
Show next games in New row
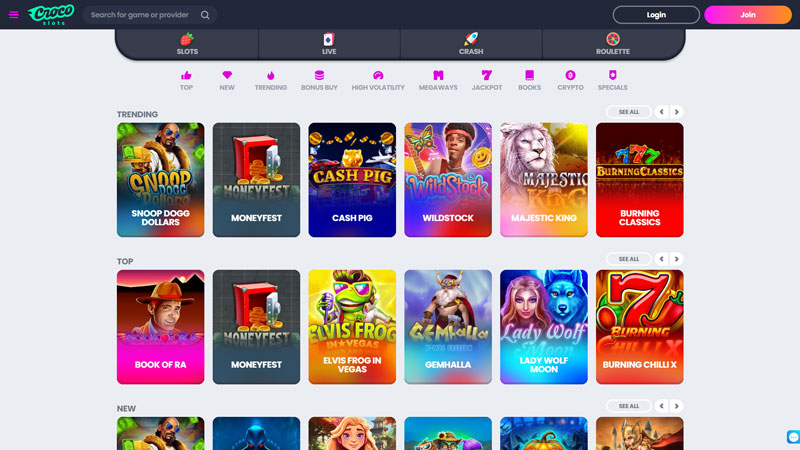click(x=677, y=406)
